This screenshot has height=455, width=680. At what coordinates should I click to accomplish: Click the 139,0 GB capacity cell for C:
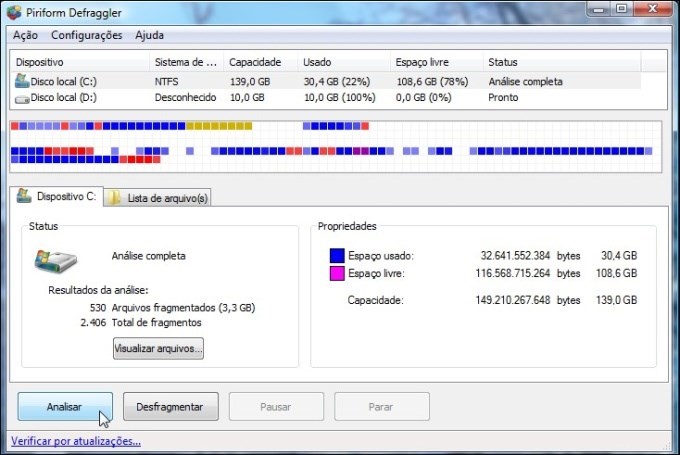(x=250, y=82)
